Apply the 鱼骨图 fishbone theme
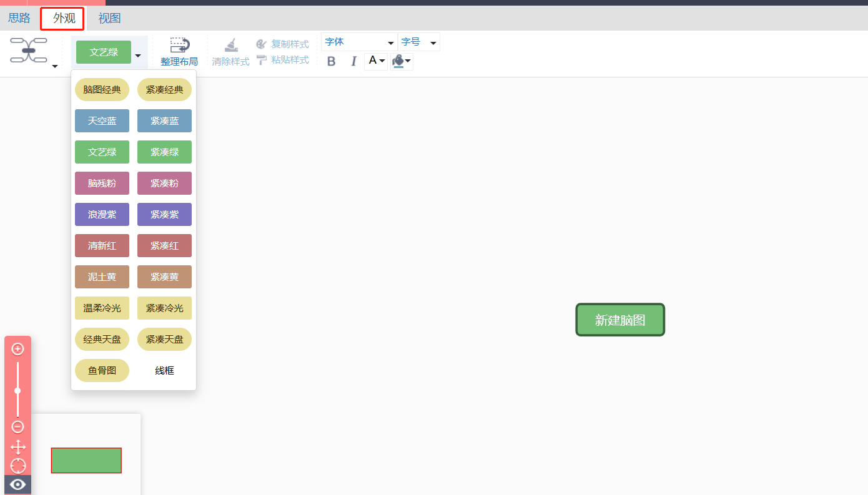 click(x=102, y=371)
